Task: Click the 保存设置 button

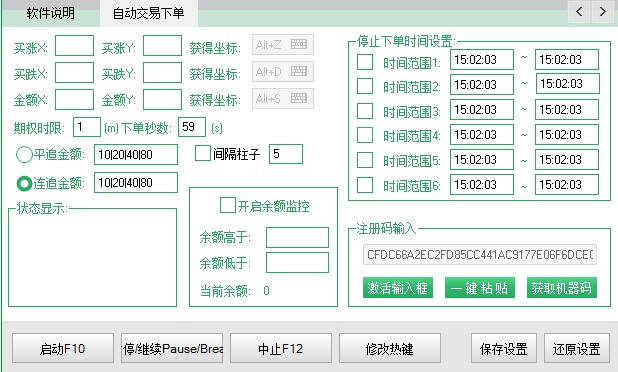Action: point(504,348)
